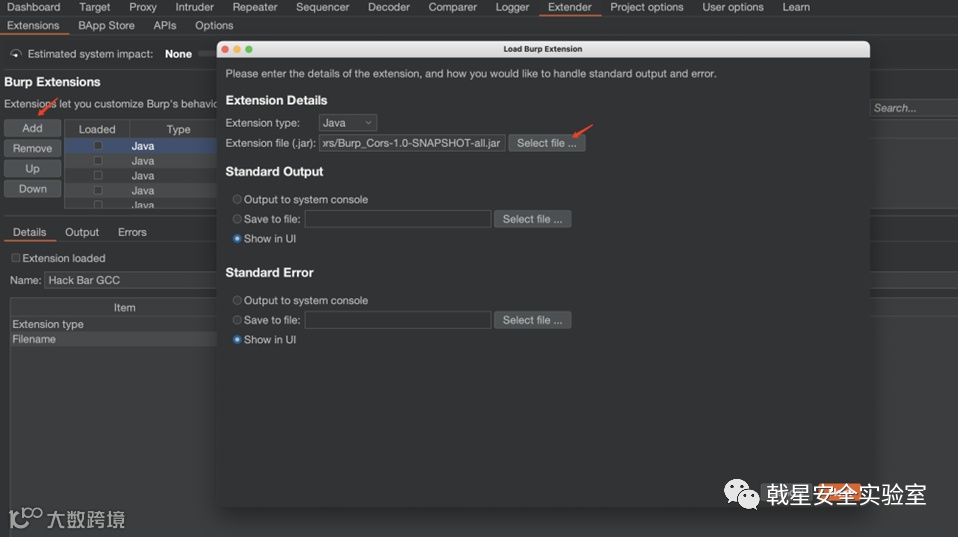Select Standard Output Save to file
958x537 pixels.
(x=237, y=219)
